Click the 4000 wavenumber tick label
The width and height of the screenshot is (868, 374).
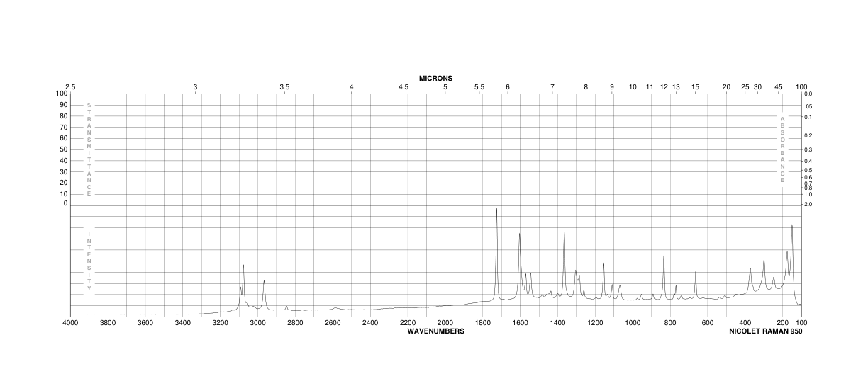pyautogui.click(x=70, y=323)
